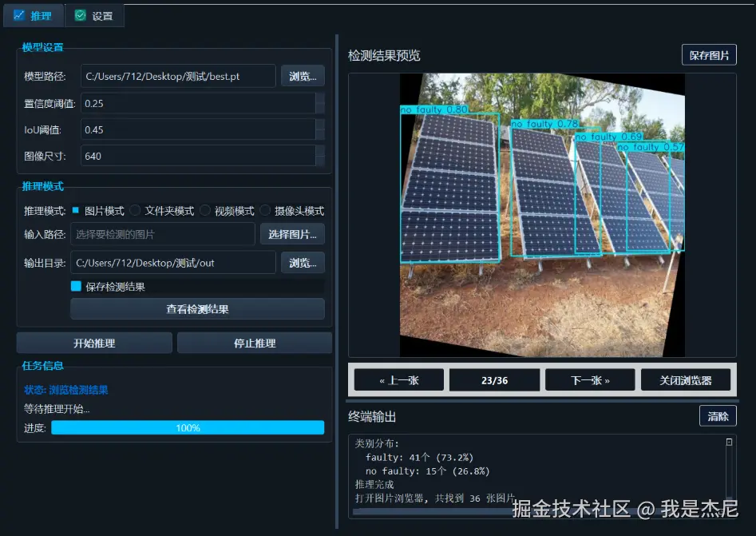
Task: Click the 置信度阈值 value box
Action: 198,103
